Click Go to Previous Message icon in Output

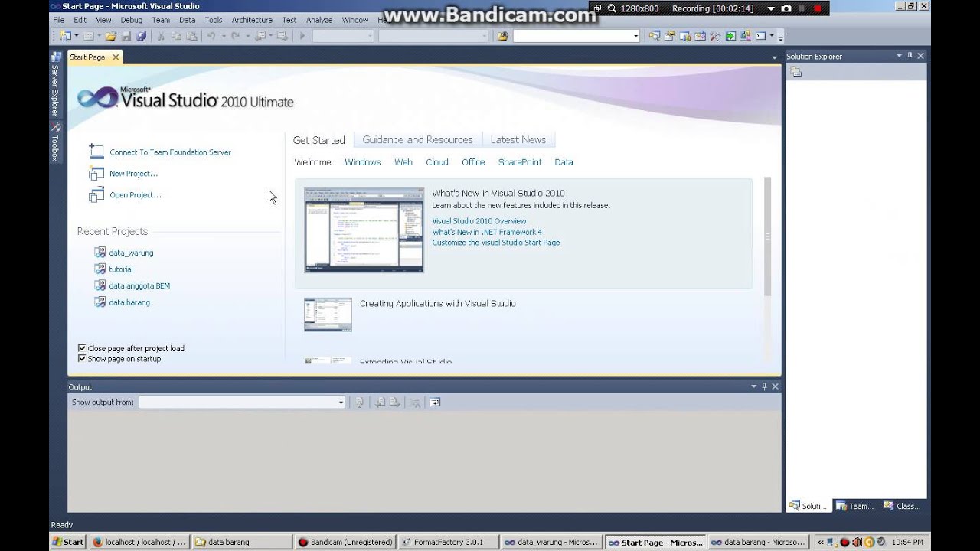point(379,402)
